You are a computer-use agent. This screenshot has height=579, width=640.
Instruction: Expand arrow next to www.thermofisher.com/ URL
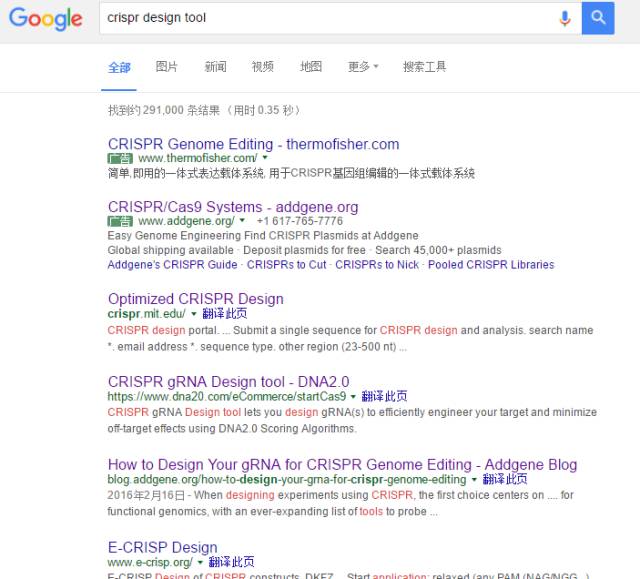point(265,157)
